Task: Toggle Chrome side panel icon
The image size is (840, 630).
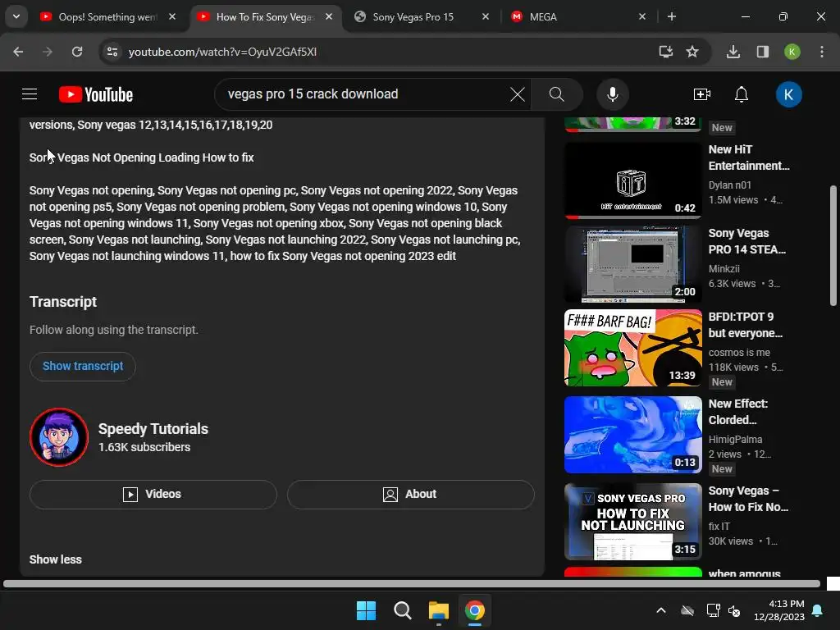Action: tap(763, 52)
